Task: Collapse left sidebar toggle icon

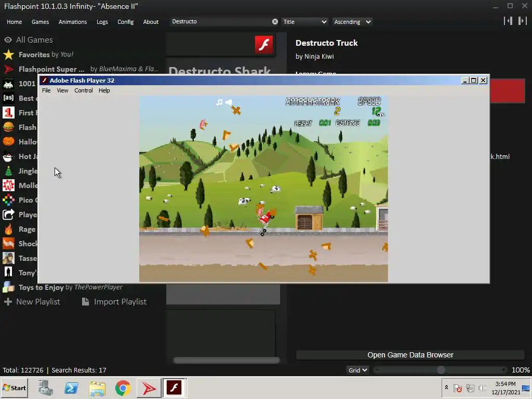Action: (x=508, y=21)
